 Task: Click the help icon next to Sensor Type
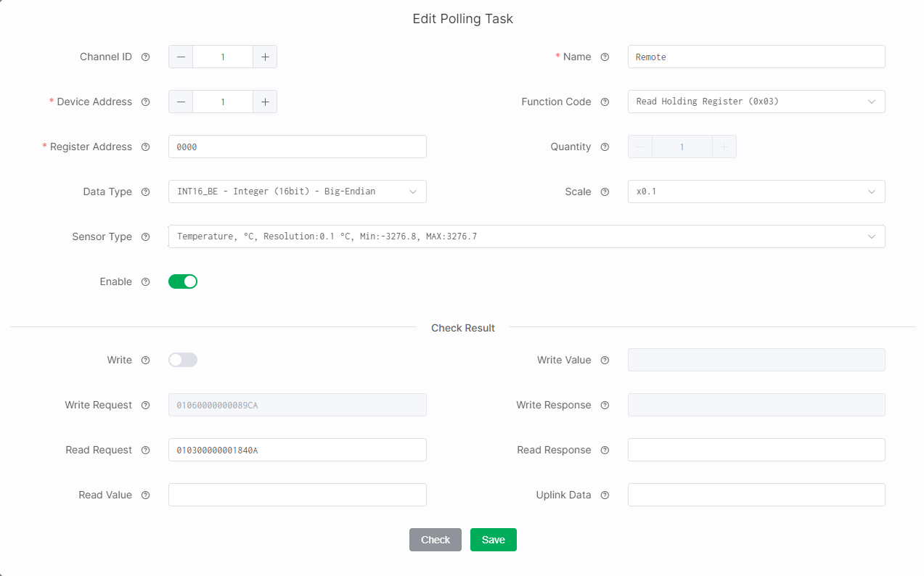pos(146,236)
